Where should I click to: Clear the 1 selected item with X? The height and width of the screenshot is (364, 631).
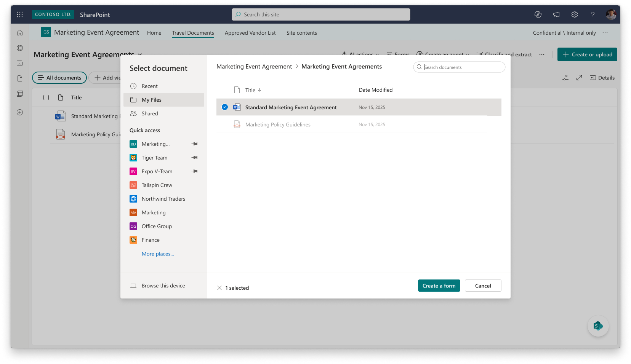click(x=219, y=288)
